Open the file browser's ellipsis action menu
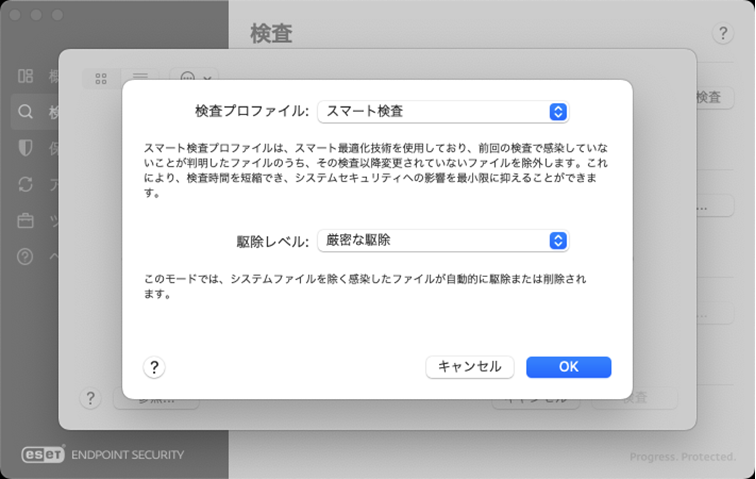Image resolution: width=756 pixels, height=479 pixels. 195,75
